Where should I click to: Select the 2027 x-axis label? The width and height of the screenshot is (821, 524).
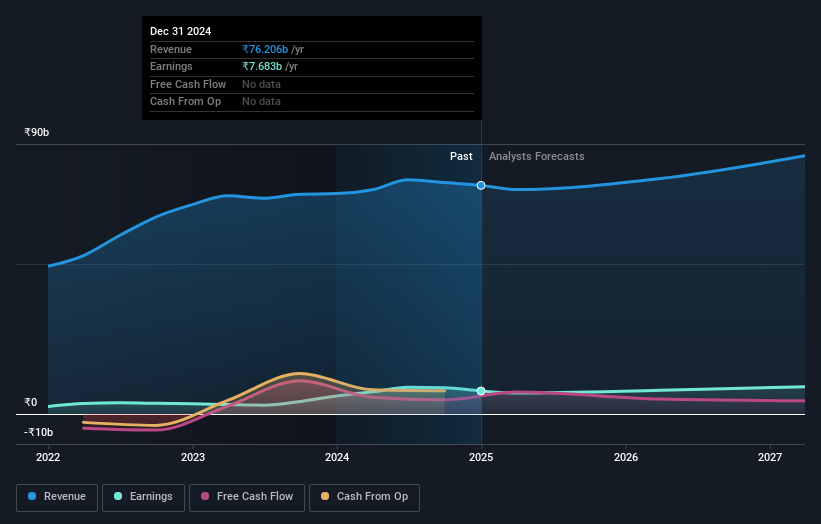coord(770,458)
